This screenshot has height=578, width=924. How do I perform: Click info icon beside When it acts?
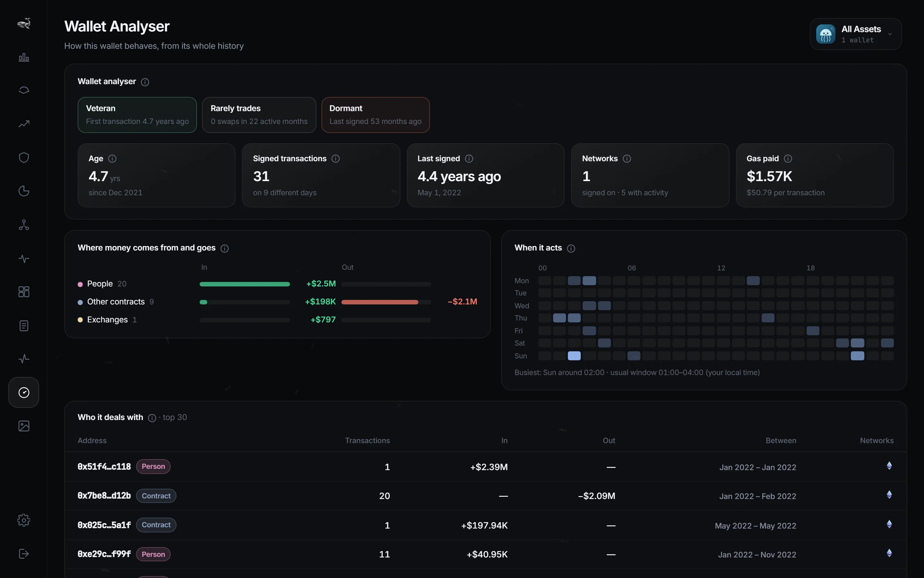[x=571, y=249]
